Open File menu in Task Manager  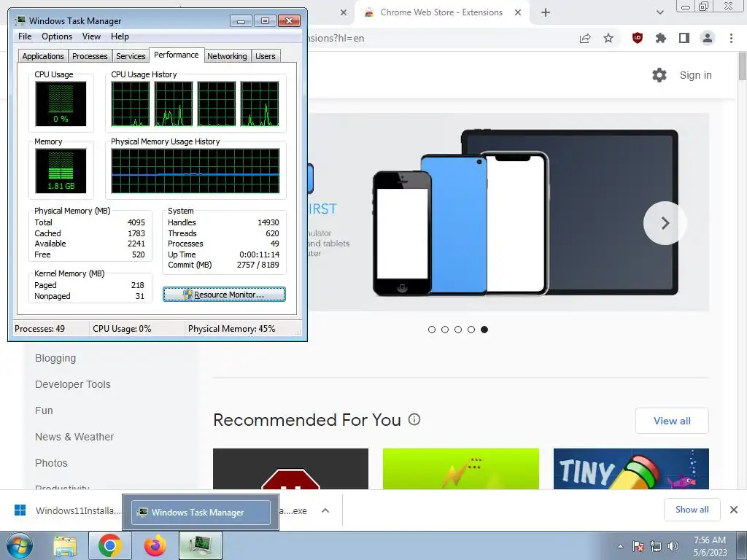(x=25, y=36)
